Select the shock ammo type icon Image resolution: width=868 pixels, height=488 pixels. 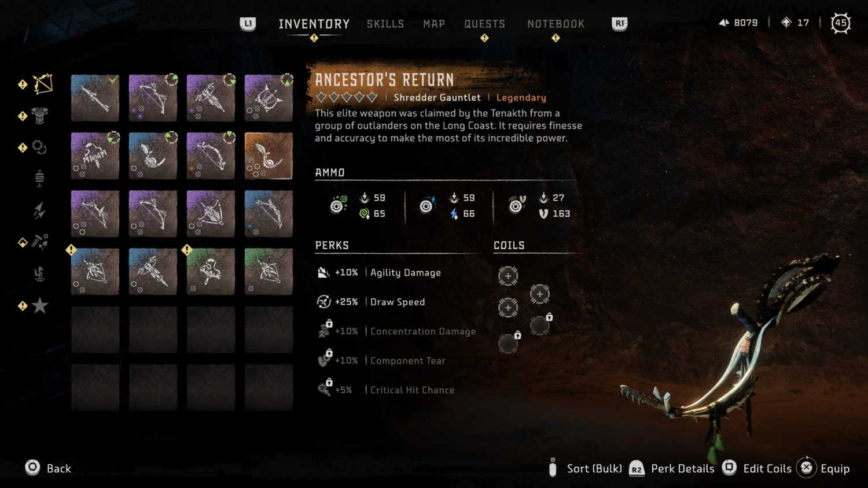pyautogui.click(x=428, y=205)
